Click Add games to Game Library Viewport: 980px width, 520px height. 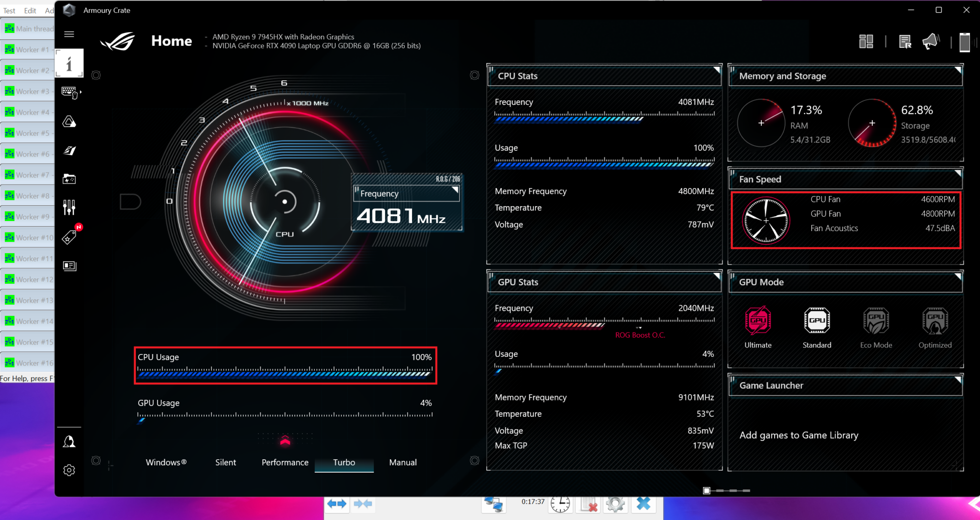tap(798, 435)
